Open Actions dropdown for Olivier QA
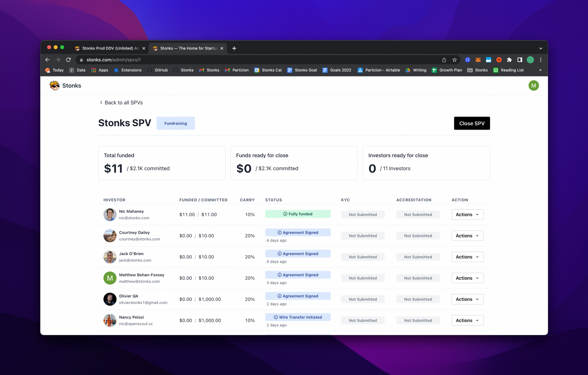Image resolution: width=588 pixels, height=375 pixels. click(x=467, y=299)
